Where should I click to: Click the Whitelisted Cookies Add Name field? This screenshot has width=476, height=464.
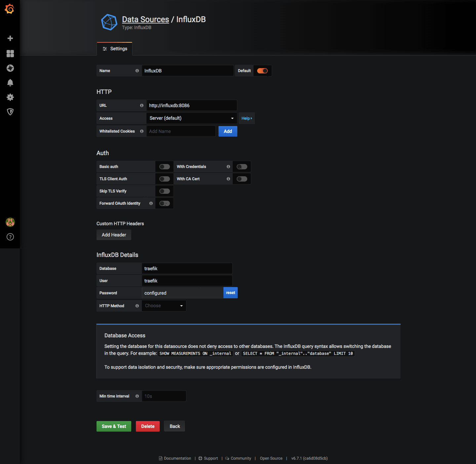[x=181, y=131]
